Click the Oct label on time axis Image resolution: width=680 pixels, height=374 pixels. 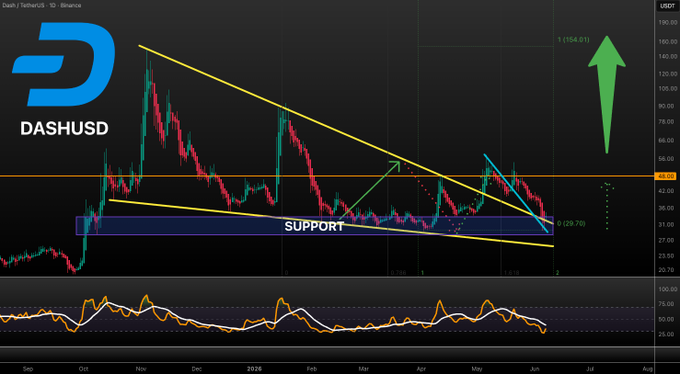(x=84, y=369)
